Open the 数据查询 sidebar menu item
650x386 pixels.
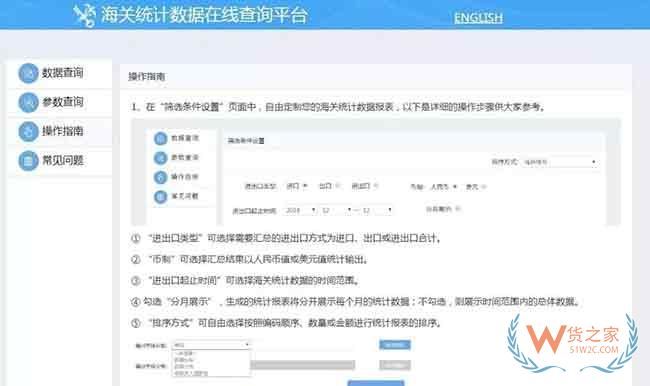(60, 73)
